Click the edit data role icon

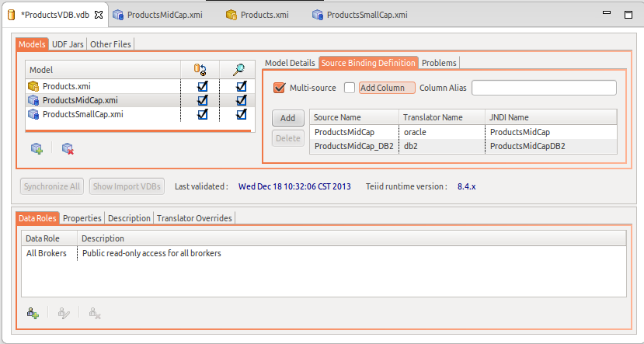click(x=64, y=313)
